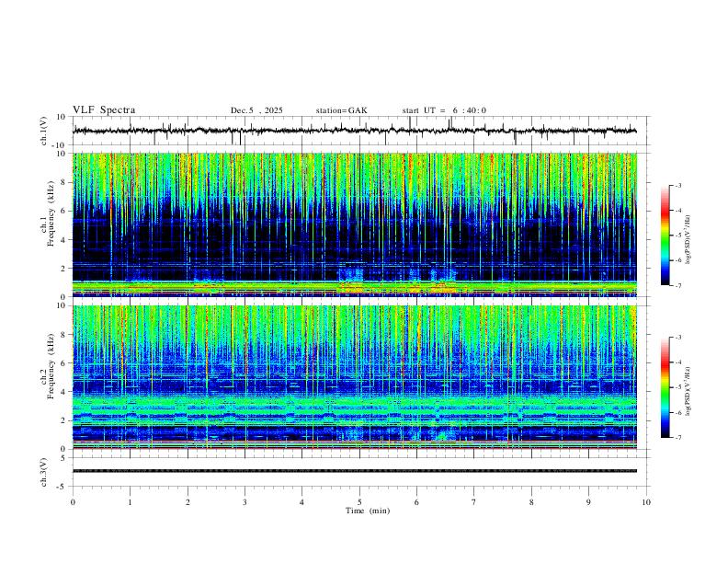Click the '0' tick on the time axis
The height and width of the screenshot is (563, 728).
73,502
